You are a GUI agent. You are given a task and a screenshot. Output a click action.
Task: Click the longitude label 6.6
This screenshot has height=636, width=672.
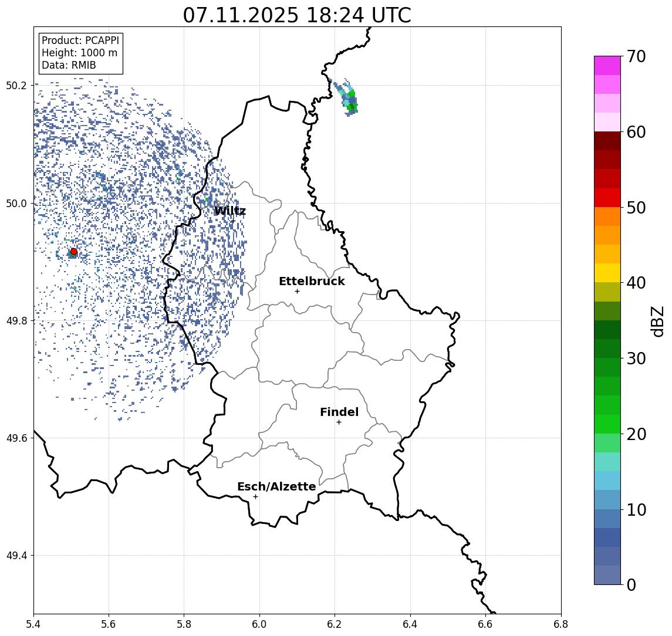tap(485, 624)
